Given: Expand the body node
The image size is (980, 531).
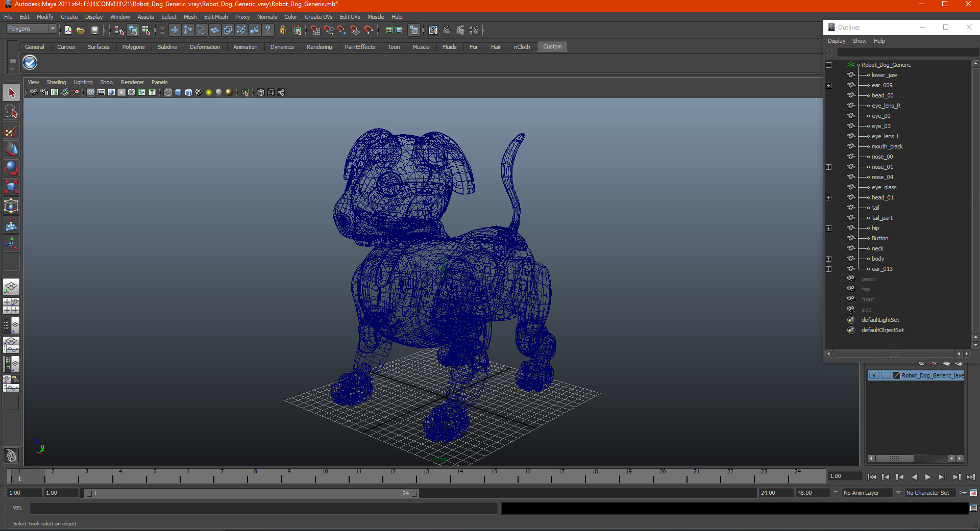Looking at the screenshot, I should [x=828, y=259].
